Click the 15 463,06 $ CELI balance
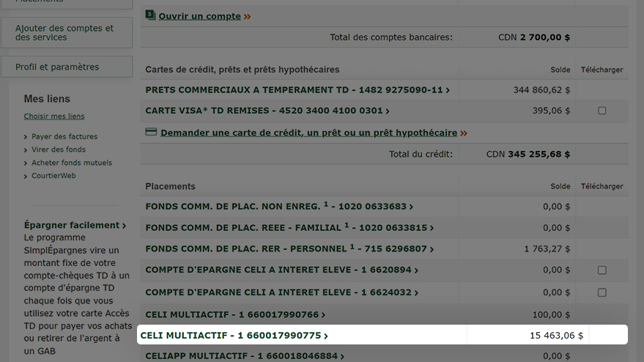Viewport: 644px width, 362px height. tap(556, 336)
